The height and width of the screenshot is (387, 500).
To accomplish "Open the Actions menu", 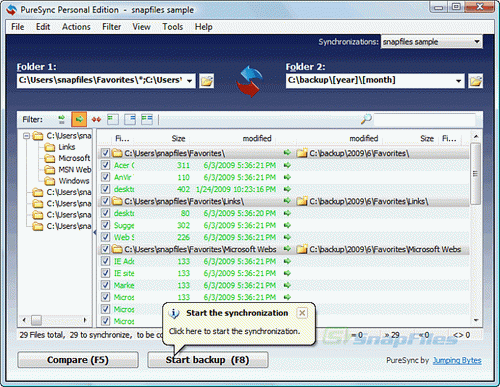I will point(76,27).
